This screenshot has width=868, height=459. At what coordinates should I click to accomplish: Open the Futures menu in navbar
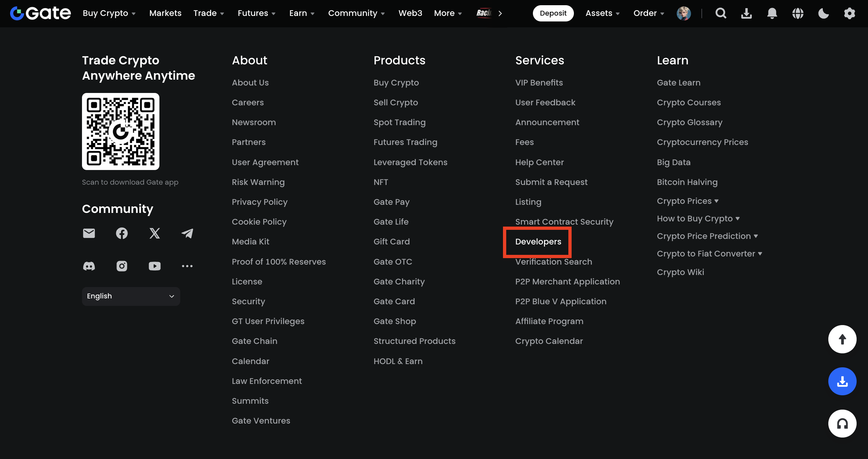(x=256, y=13)
